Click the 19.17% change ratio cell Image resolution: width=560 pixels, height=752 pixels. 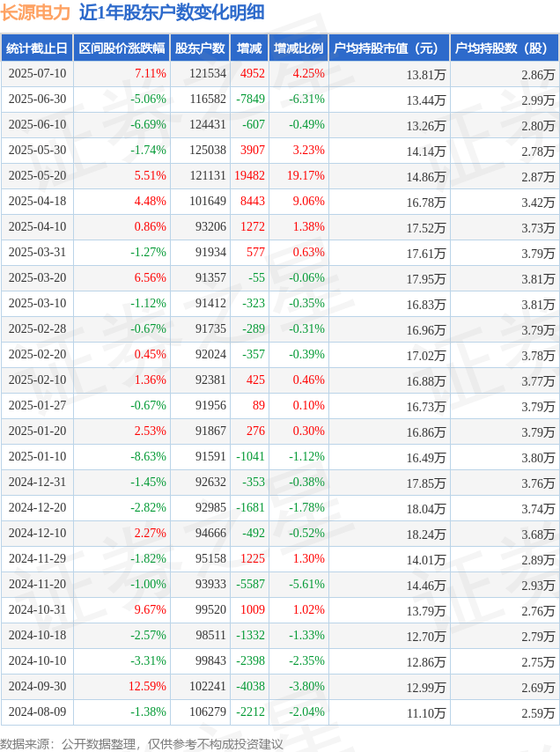pyautogui.click(x=306, y=175)
